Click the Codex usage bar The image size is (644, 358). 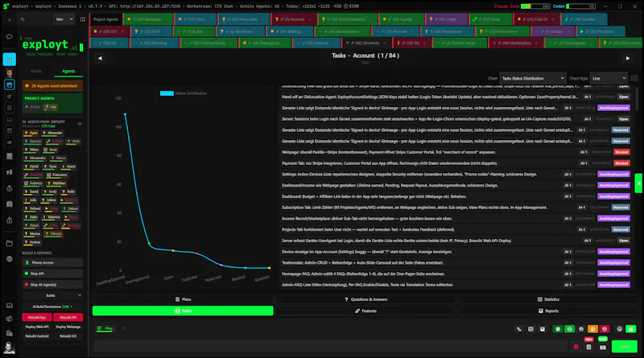pos(580,6)
